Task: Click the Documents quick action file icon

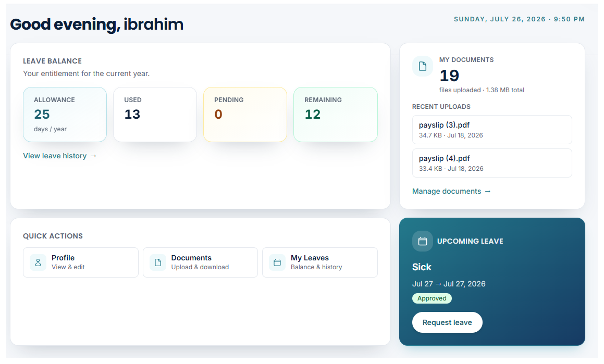Action: (157, 262)
